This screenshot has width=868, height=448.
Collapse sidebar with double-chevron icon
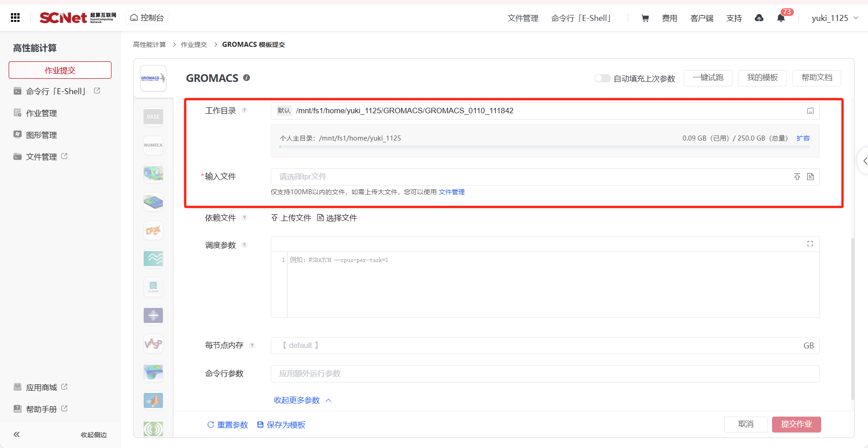coord(16,434)
